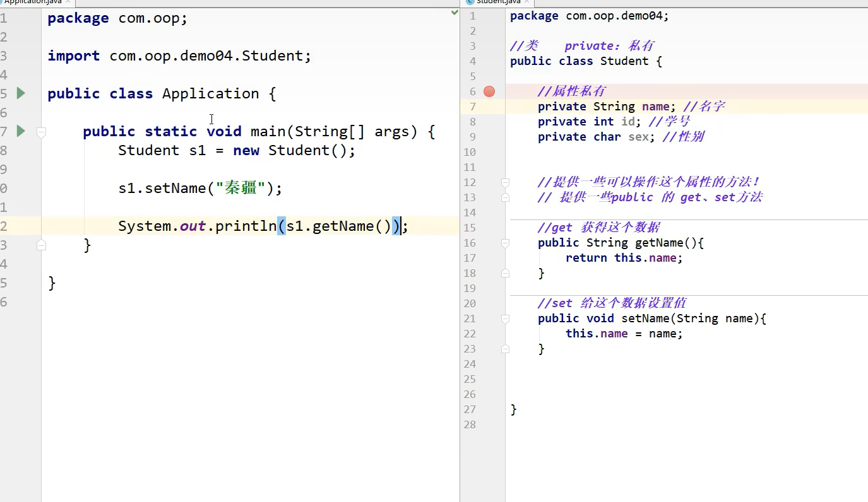Click the "//set 给这个数据设置值" comment
The width and height of the screenshot is (868, 502).
pyautogui.click(x=612, y=303)
